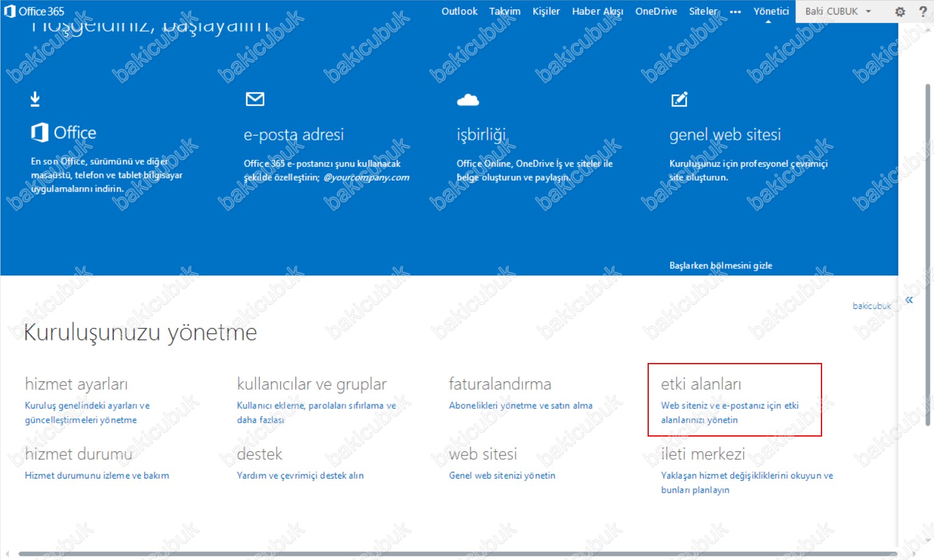
Task: Click the envelope icon above e-posta adresi
Action: point(255,99)
